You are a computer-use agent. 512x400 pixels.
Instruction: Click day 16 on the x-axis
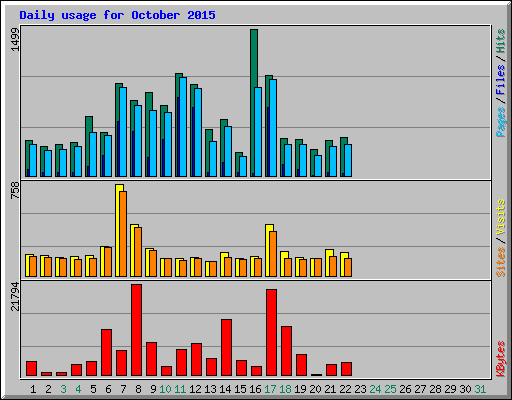[255, 389]
